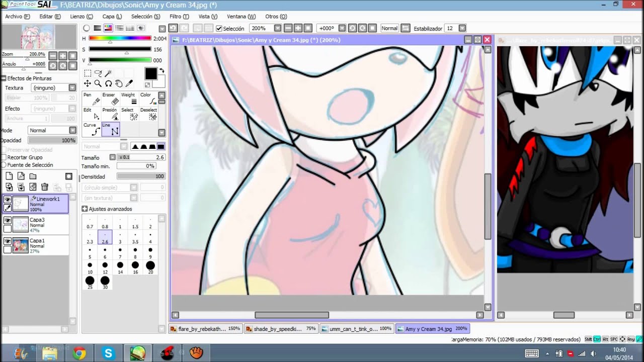This screenshot has width=644, height=362.
Task: Swap foreground and background colors
Action: point(162,71)
